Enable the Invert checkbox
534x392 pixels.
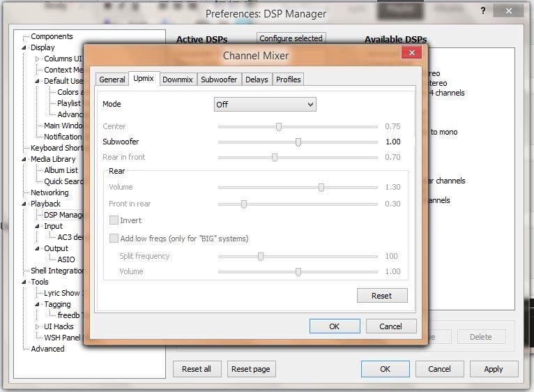pyautogui.click(x=114, y=220)
